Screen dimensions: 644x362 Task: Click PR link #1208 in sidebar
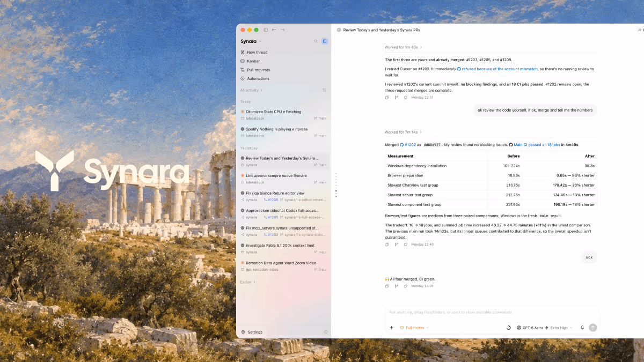click(271, 200)
